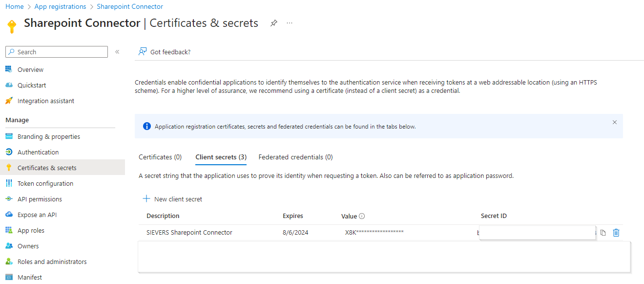Viewport: 644px width, 284px height.
Task: Switch to the Certificates tab
Action: [160, 157]
